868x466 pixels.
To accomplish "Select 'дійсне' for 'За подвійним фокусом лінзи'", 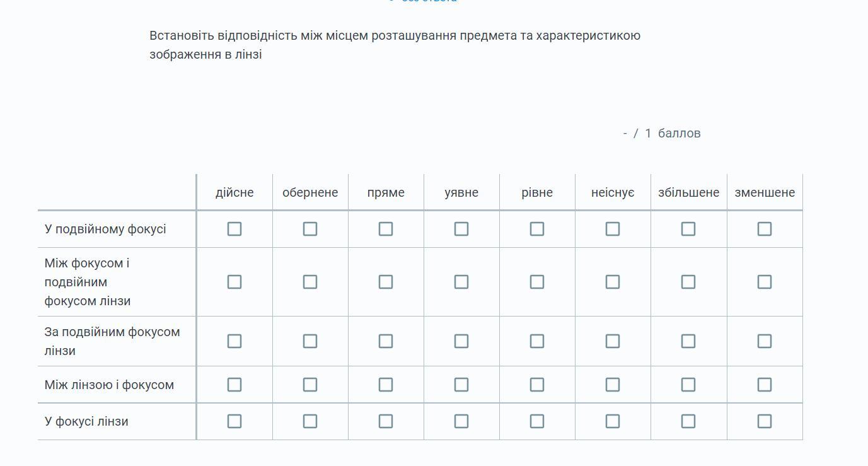I will [x=234, y=341].
